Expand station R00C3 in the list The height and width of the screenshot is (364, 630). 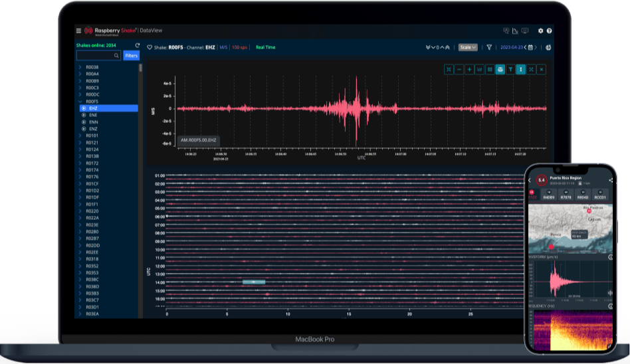click(80, 88)
